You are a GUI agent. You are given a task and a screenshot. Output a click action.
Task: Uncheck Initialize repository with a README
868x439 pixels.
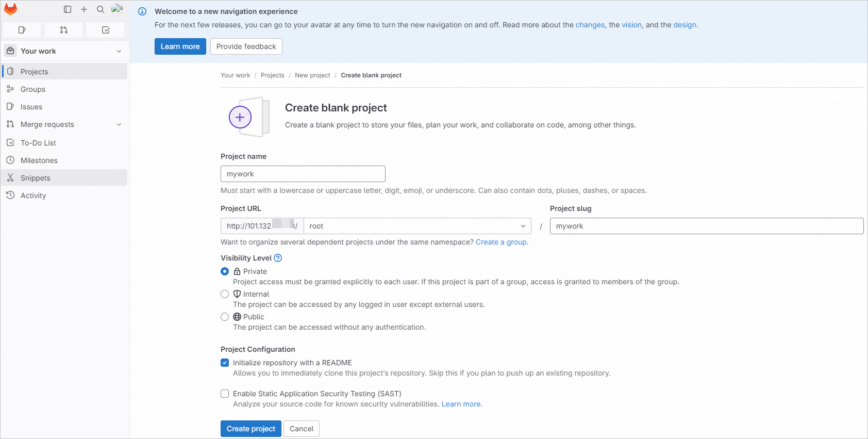[225, 363]
